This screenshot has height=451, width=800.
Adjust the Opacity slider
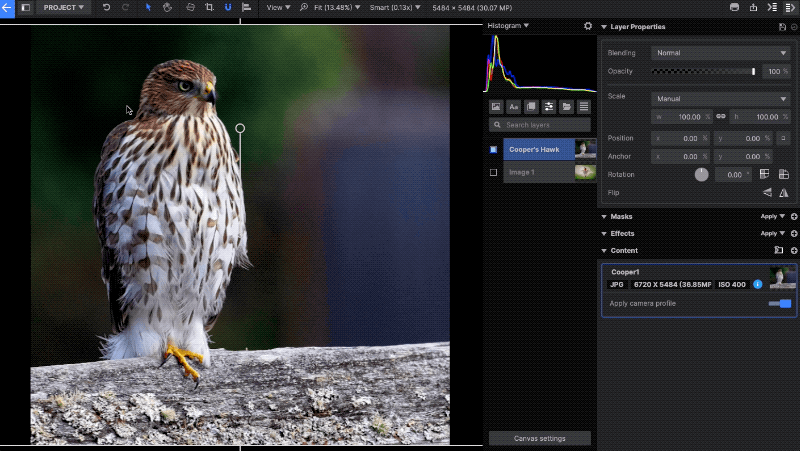click(x=704, y=72)
